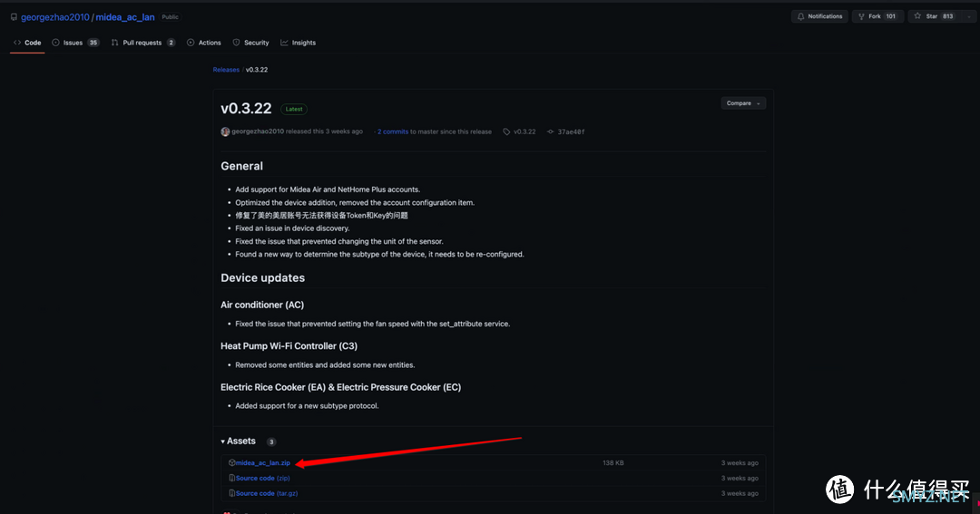Click the Heat Pump Wi-Fi Controller (C3) heading
Viewport: 980px width, 514px height.
tap(289, 346)
